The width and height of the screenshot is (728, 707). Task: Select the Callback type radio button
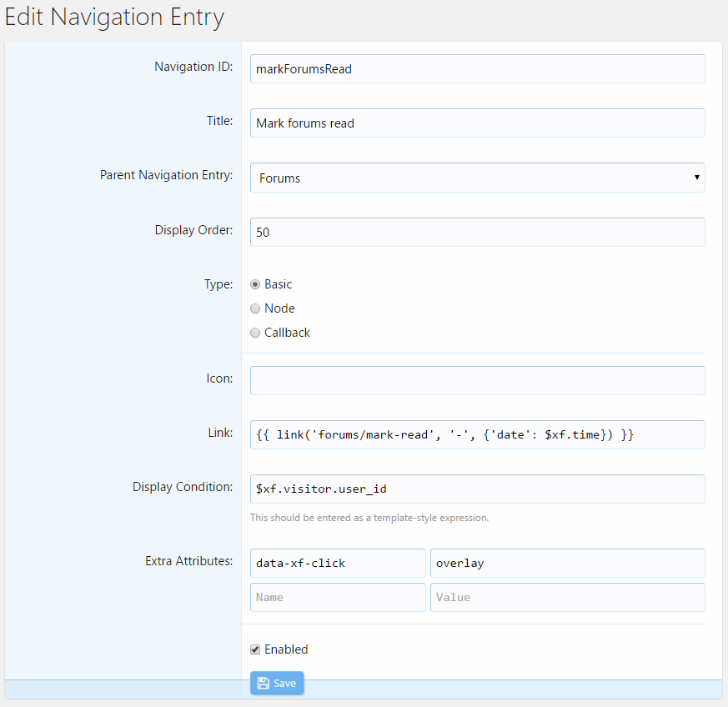(x=255, y=333)
